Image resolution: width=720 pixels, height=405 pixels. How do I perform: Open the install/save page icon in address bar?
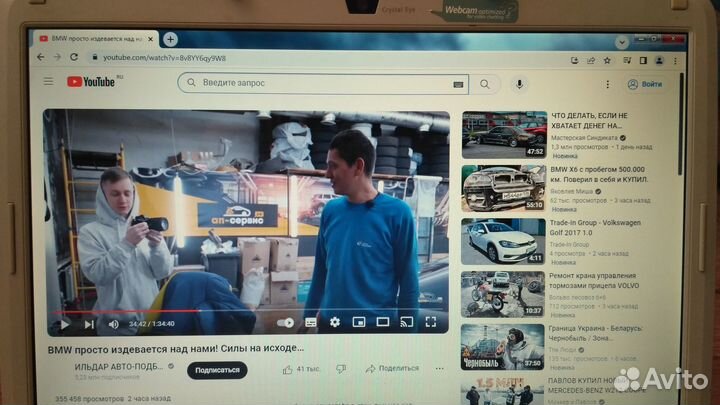574,60
